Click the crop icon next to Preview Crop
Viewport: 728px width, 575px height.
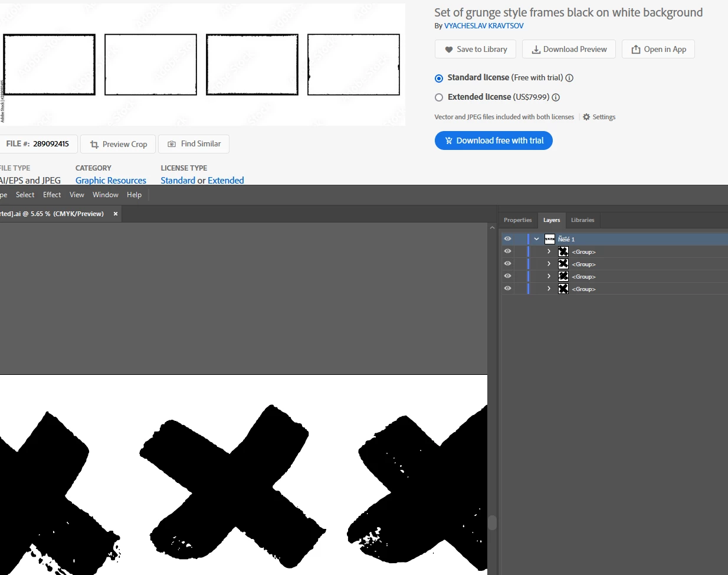coord(94,144)
